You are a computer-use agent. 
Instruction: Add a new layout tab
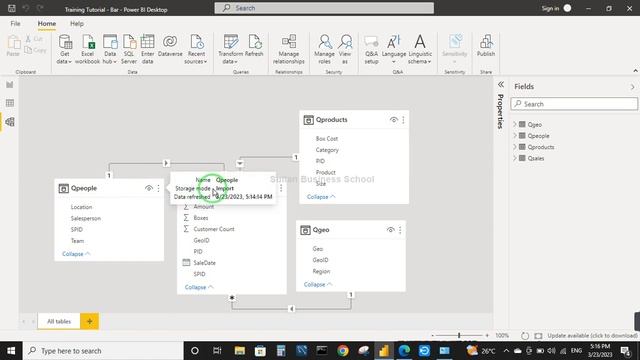click(89, 321)
